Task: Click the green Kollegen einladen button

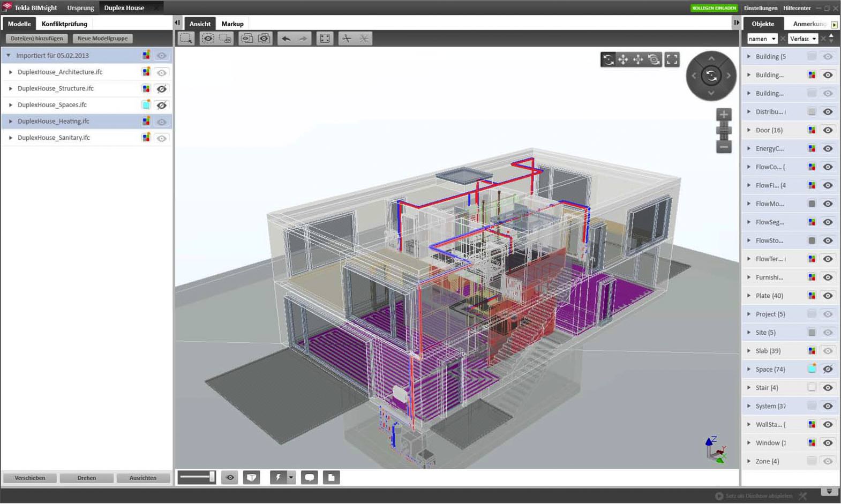Action: 714,8
